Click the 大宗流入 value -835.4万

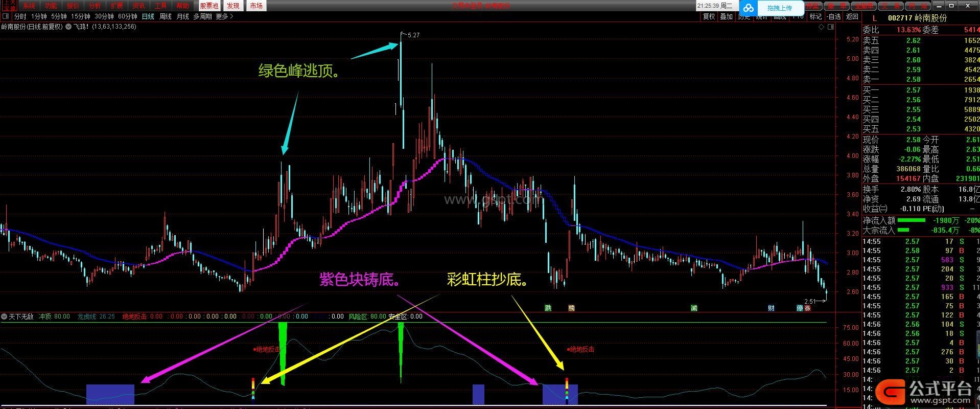pyautogui.click(x=944, y=230)
